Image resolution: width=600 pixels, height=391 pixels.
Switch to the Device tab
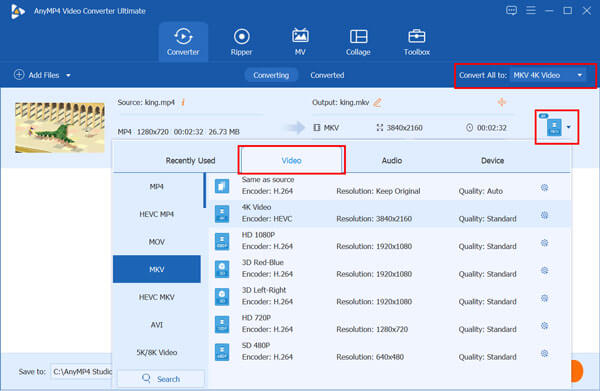[x=492, y=160]
